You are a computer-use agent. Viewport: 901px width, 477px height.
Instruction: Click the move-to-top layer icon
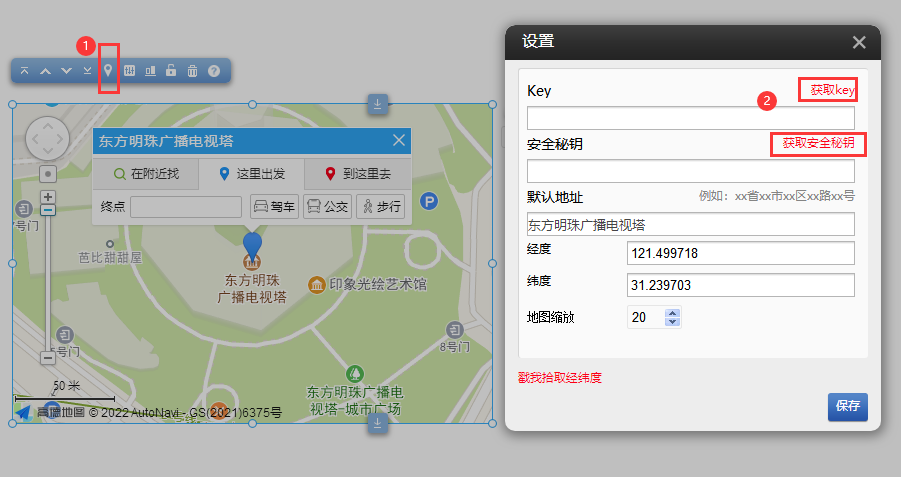(25, 71)
